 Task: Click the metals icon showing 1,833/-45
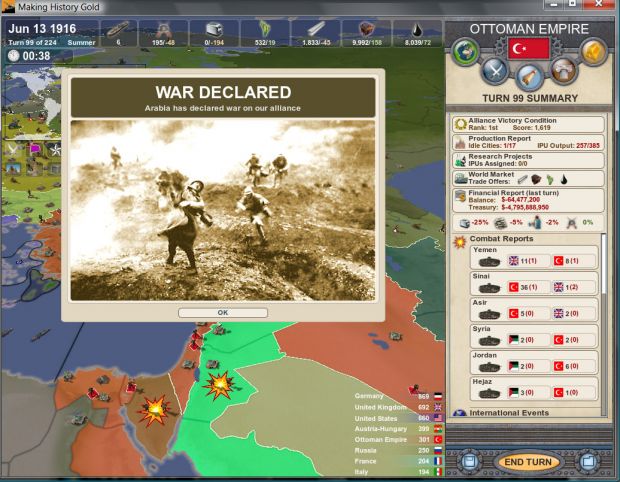coord(316,30)
